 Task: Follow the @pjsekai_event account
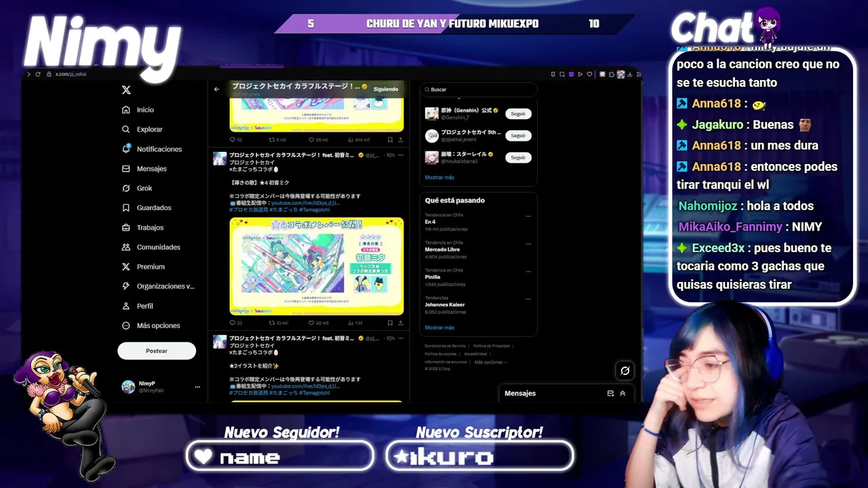coord(518,136)
